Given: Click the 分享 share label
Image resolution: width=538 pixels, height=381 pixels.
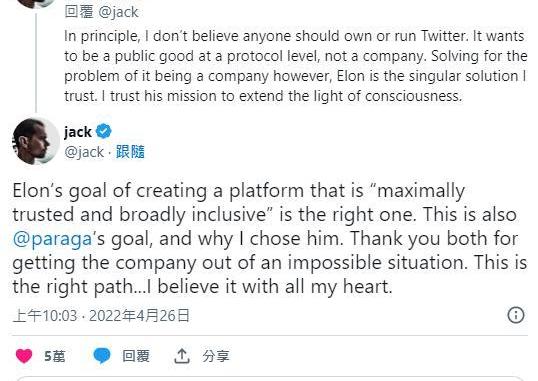Looking at the screenshot, I should click(x=215, y=356).
